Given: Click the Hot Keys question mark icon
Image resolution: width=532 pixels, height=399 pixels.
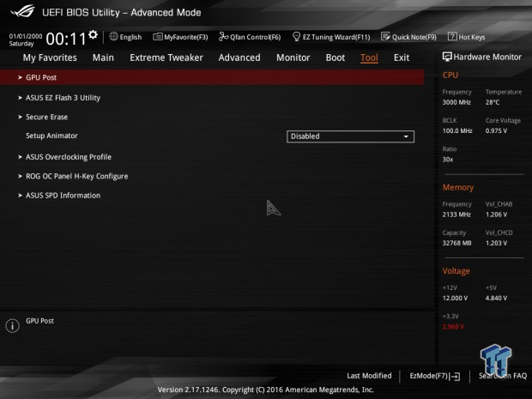Looking at the screenshot, I should pos(452,36).
